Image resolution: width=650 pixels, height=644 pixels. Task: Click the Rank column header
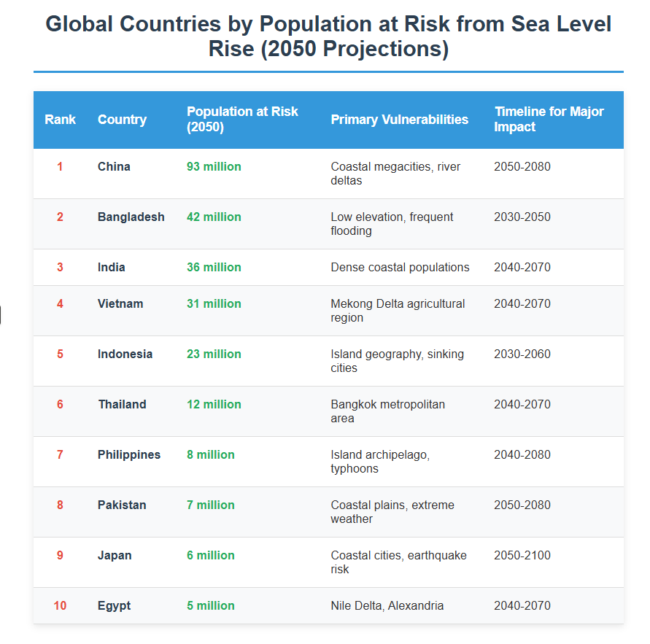click(60, 120)
